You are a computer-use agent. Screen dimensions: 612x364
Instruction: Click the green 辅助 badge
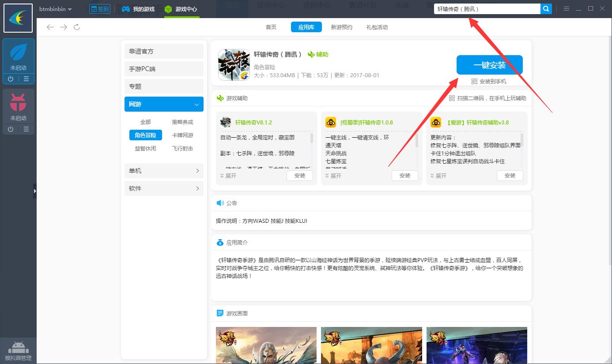coord(318,54)
